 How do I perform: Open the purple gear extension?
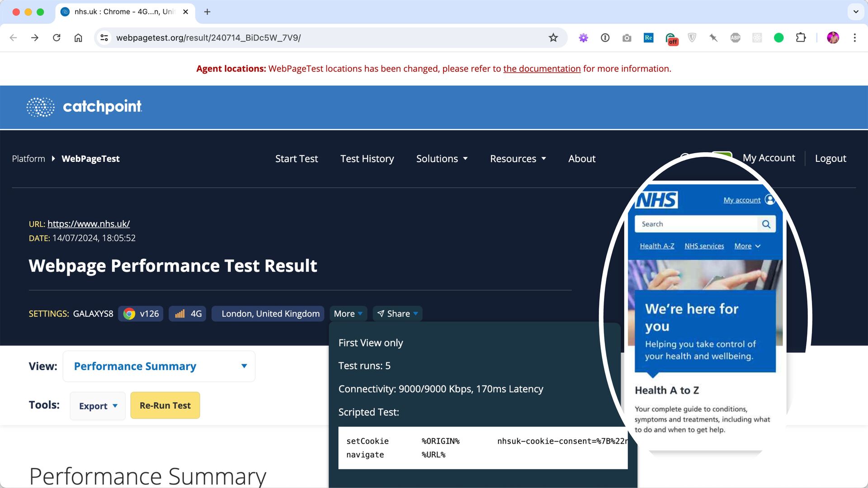point(583,38)
